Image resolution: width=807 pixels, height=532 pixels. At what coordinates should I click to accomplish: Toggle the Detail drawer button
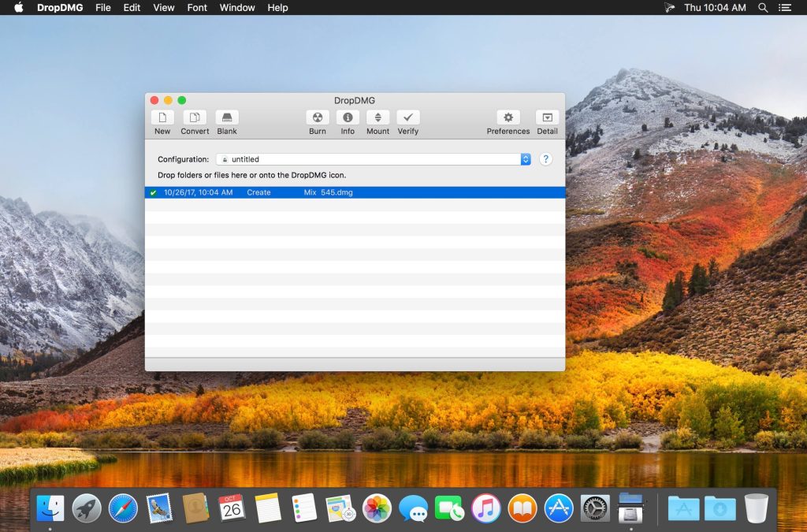point(547,117)
